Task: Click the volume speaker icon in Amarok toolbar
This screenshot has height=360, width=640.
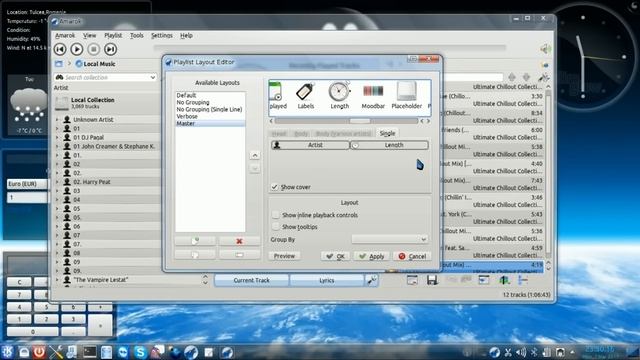Action: [545, 49]
